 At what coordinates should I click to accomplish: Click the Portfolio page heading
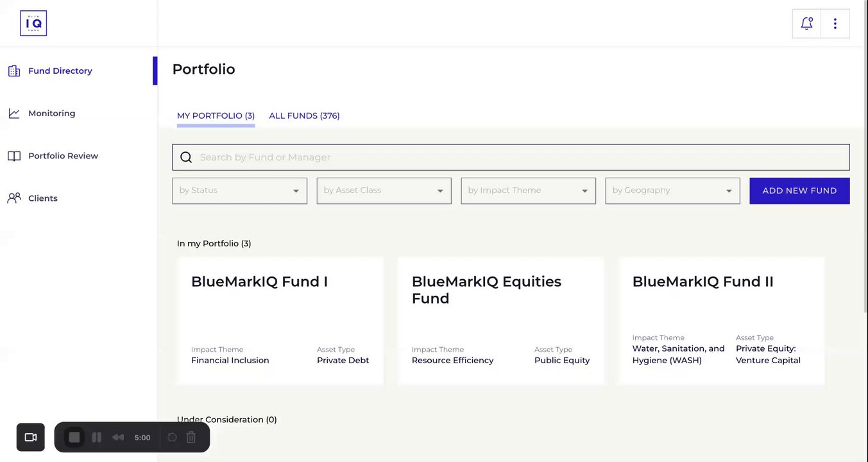[204, 69]
